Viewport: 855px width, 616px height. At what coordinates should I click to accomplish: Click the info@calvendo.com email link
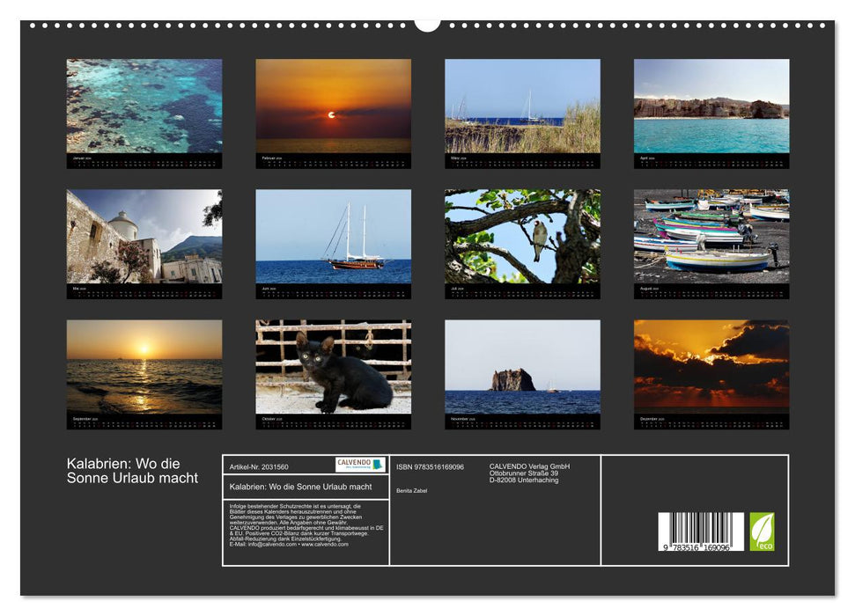(x=269, y=544)
